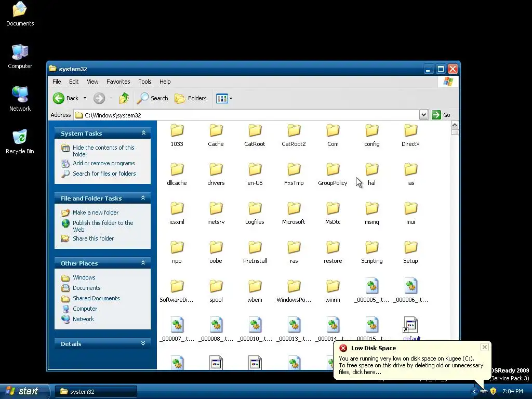Screen dimensions: 532x399
Task: Select the restore folder icon
Action: [333, 247]
